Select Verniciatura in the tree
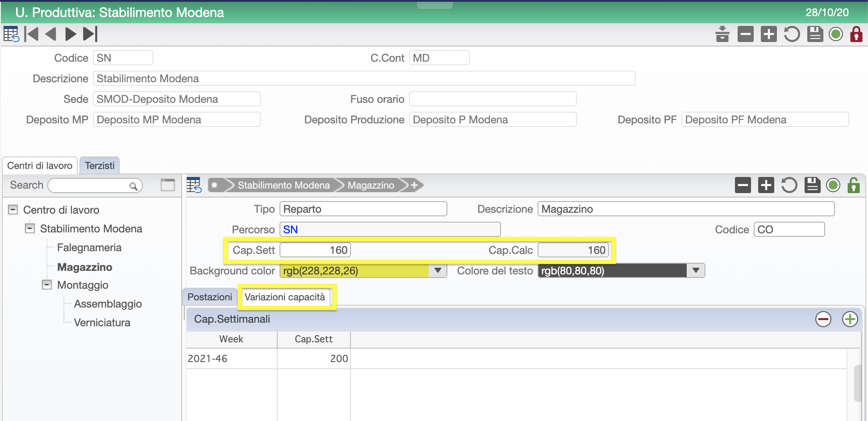868x421 pixels. (102, 323)
